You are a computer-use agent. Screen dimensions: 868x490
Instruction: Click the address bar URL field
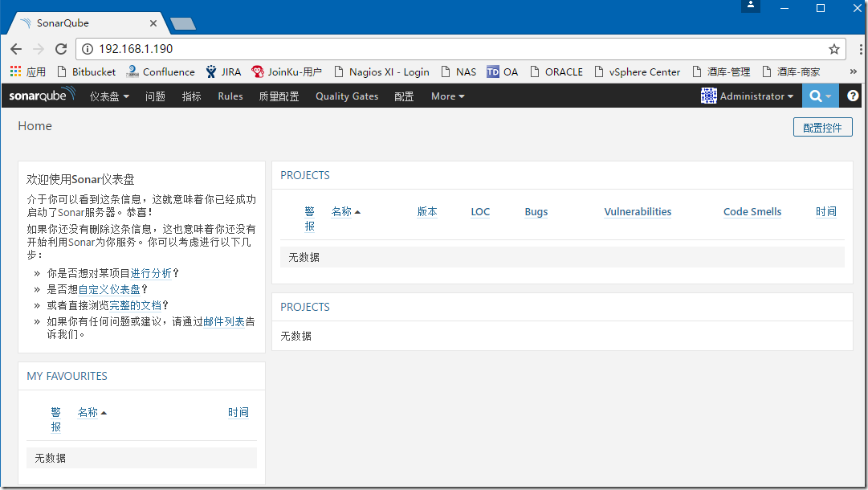click(x=459, y=49)
